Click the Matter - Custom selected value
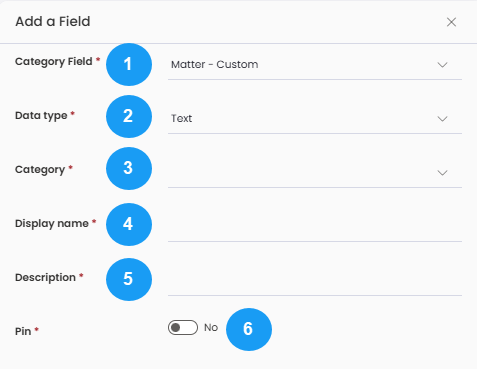This screenshot has width=477, height=369. tap(215, 64)
